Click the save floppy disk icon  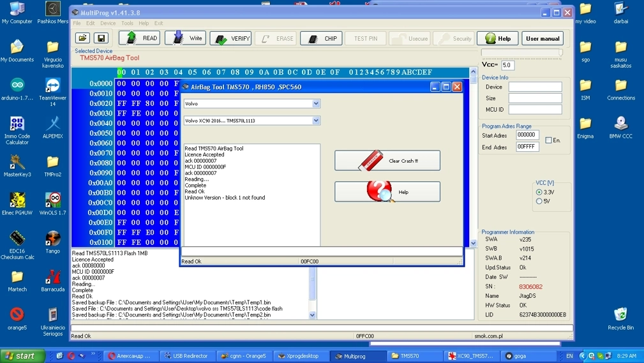[101, 38]
